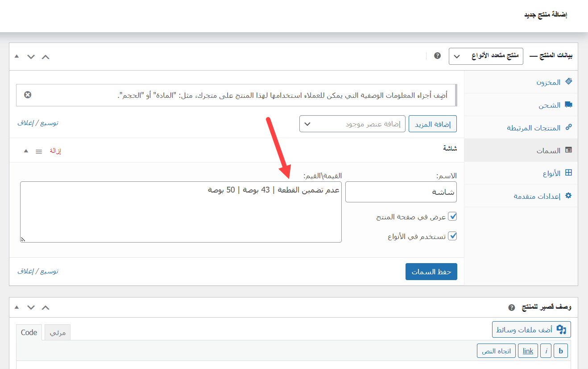Click the إضافة المزيد button
This screenshot has height=369, width=588.
(433, 124)
